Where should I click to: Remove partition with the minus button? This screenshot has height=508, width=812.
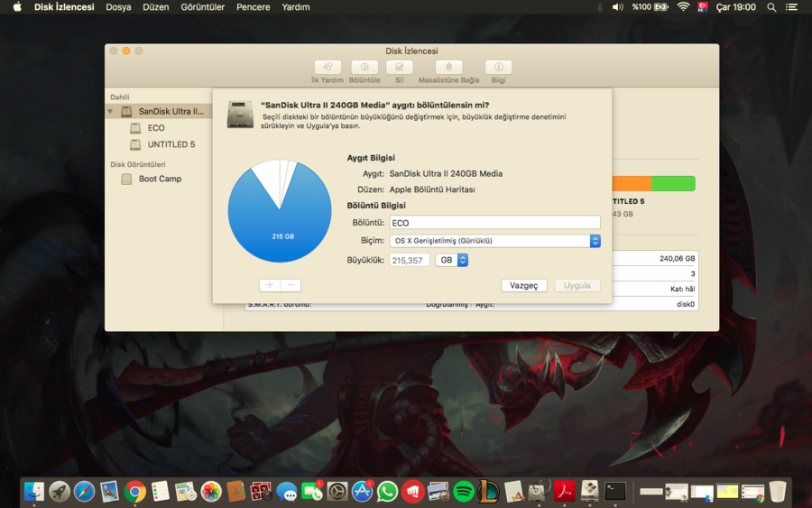click(x=291, y=285)
